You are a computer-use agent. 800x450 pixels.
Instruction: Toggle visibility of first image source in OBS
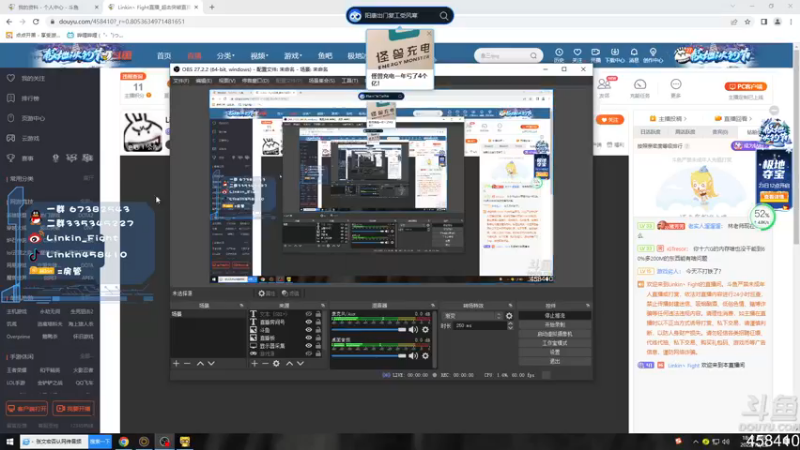pyautogui.click(x=308, y=330)
